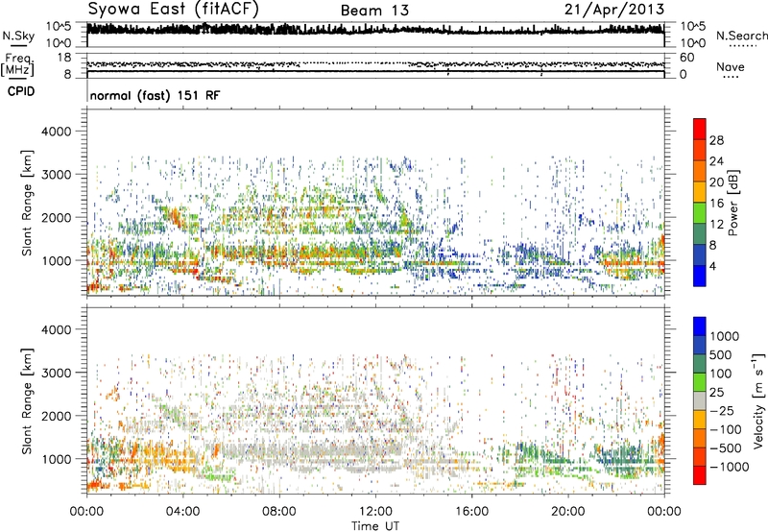Click the "N.Sky" legend label
The image size is (768, 532).
click(x=18, y=36)
